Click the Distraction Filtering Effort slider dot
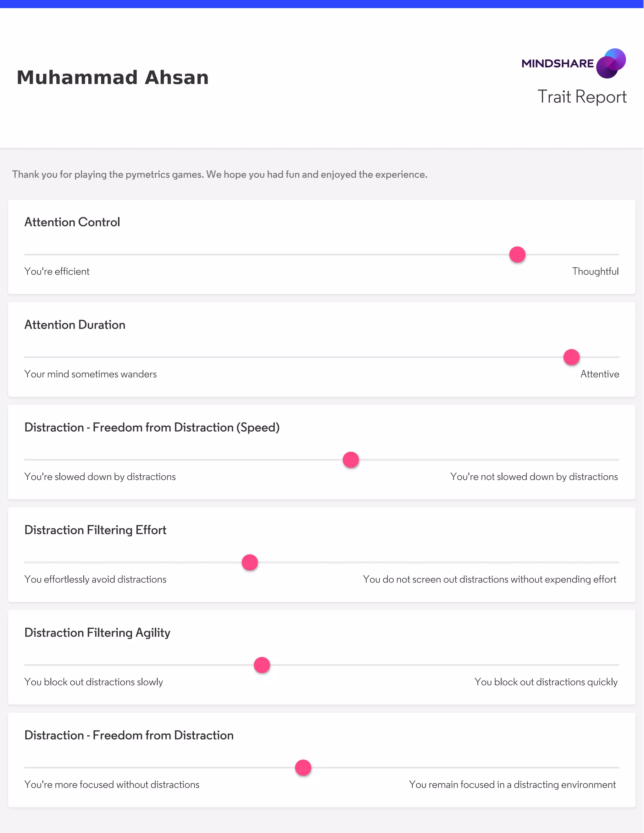This screenshot has height=833, width=644. pos(249,562)
